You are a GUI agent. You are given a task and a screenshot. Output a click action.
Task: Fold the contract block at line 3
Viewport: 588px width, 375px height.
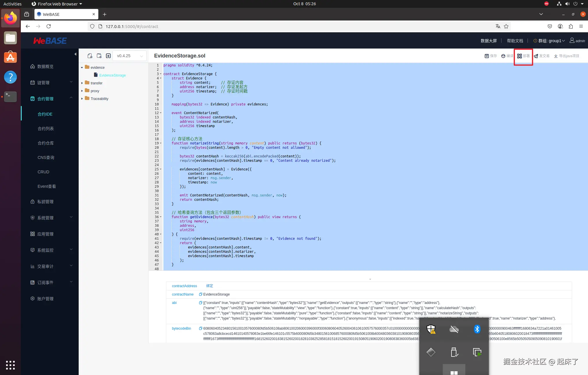[x=161, y=74]
